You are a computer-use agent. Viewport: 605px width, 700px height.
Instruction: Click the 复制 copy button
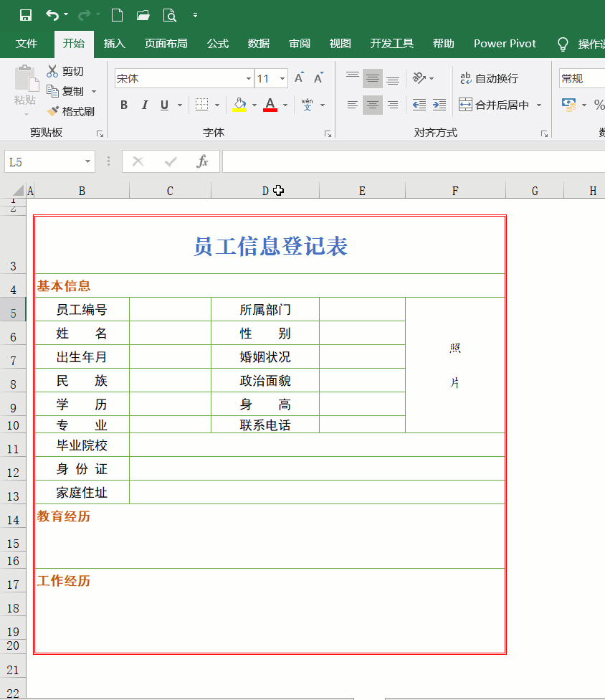pos(65,92)
